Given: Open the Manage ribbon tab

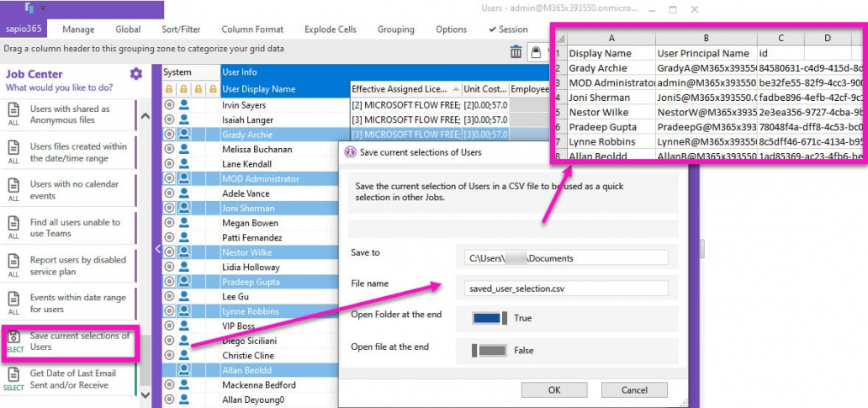Looking at the screenshot, I should coord(78,29).
